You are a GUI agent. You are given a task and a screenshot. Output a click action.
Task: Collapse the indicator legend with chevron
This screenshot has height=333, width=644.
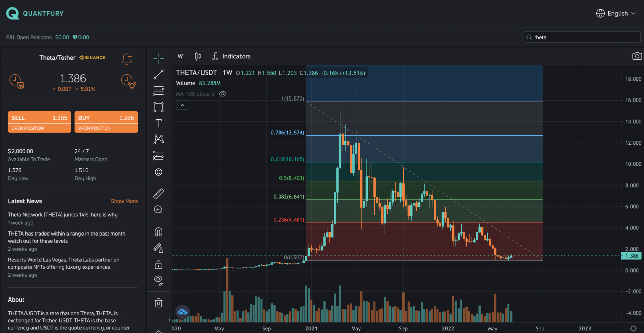tap(182, 105)
